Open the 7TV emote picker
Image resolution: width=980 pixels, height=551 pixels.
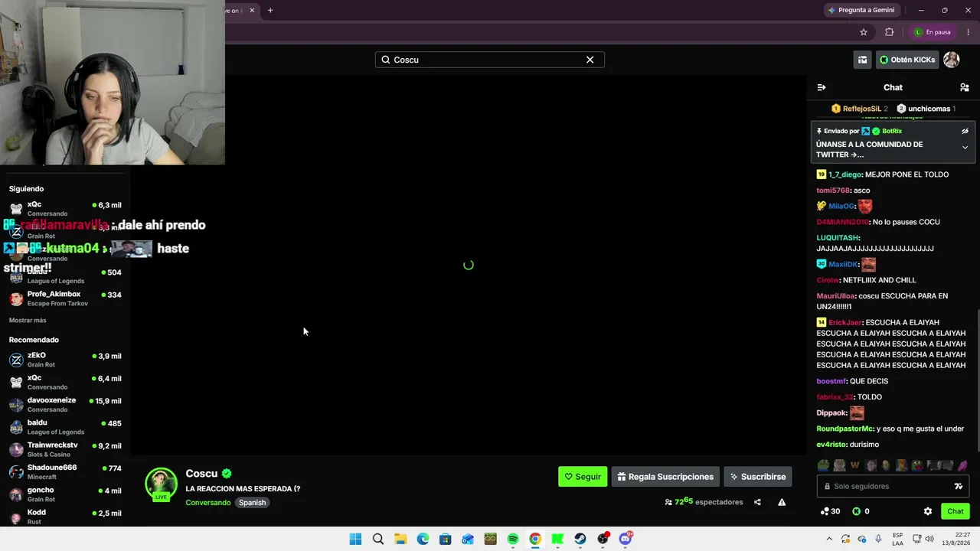pos(958,486)
